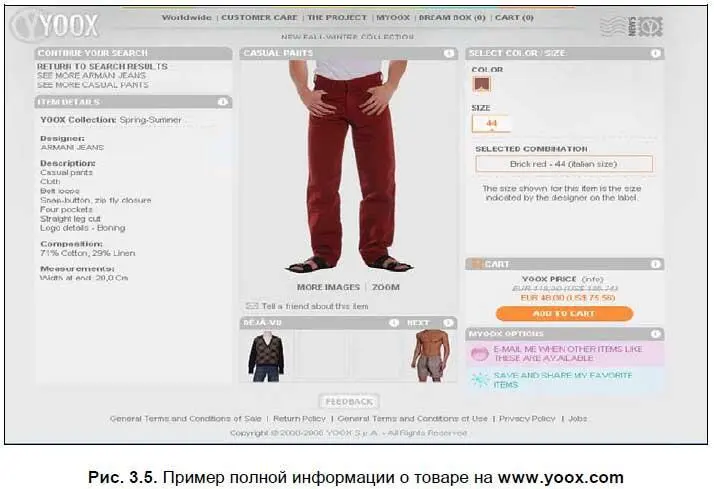
Task: Click Save and share my favorite items
Action: (563, 380)
